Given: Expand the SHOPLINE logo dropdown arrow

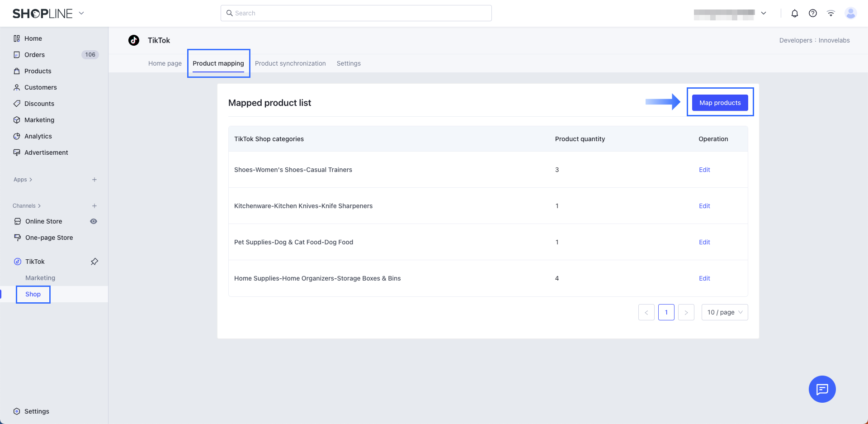Looking at the screenshot, I should (81, 13).
